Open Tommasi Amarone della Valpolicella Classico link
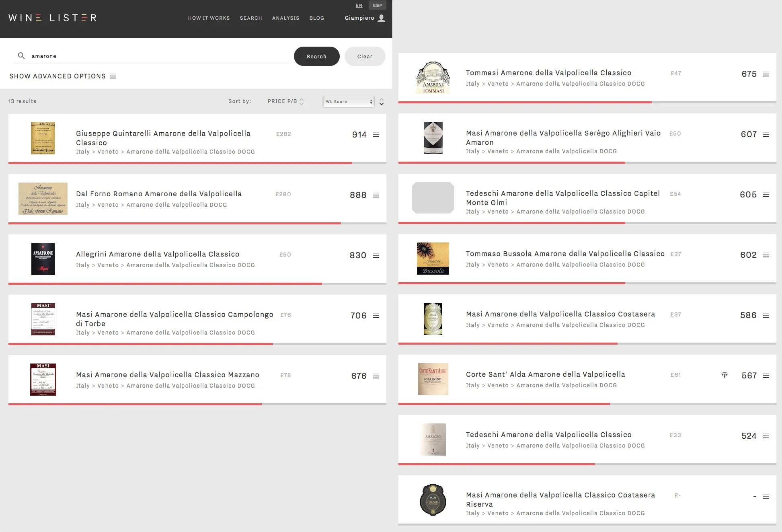This screenshot has height=532, width=782. (x=549, y=73)
